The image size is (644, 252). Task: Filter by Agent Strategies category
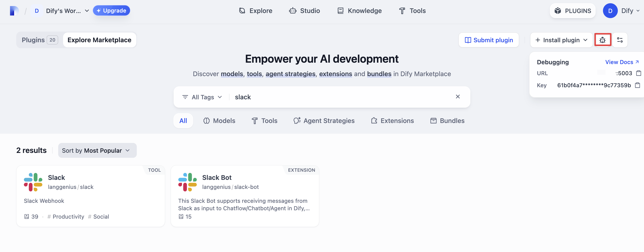(x=324, y=121)
